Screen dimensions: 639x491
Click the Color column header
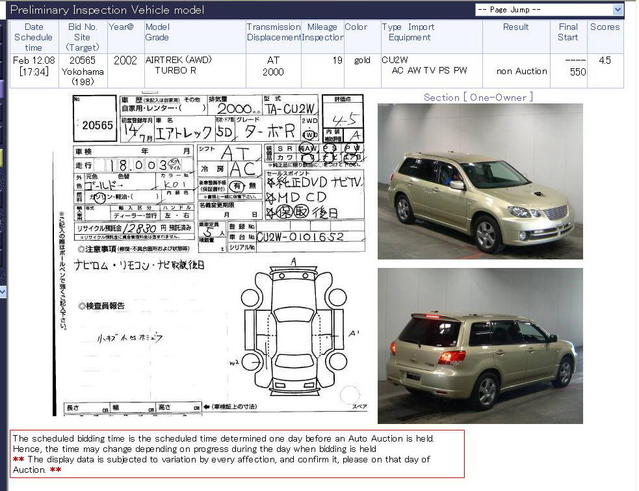(x=362, y=37)
